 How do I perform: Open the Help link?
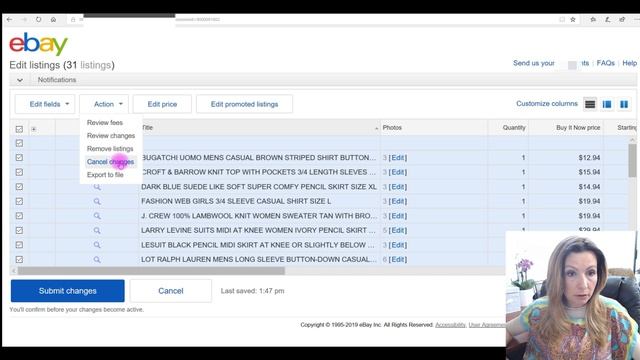tap(629, 63)
